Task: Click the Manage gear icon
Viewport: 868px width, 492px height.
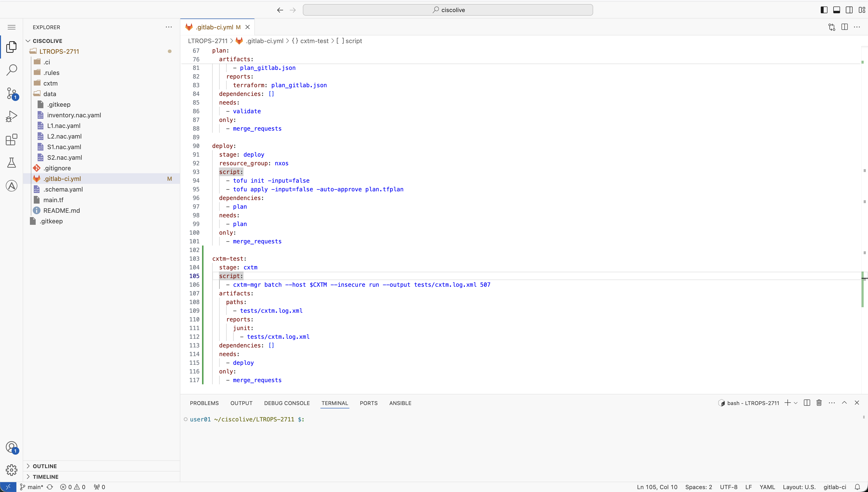Action: [x=12, y=470]
